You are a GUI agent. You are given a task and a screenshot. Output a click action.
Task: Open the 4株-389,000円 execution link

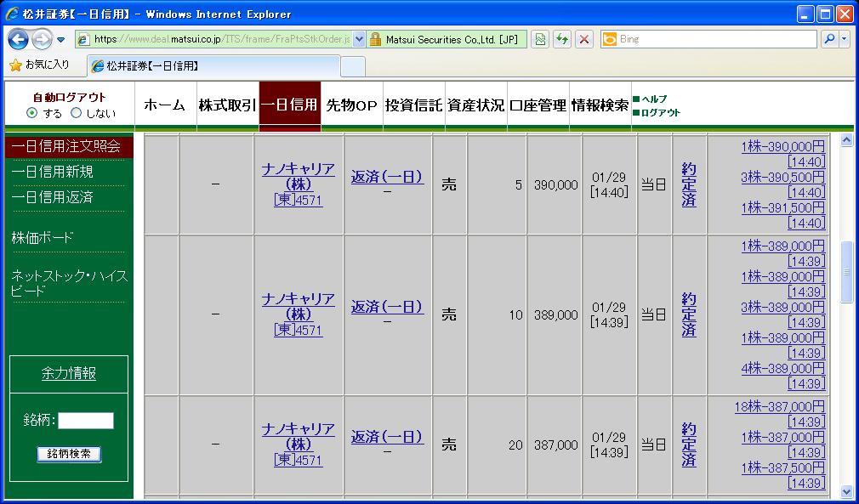coord(782,368)
